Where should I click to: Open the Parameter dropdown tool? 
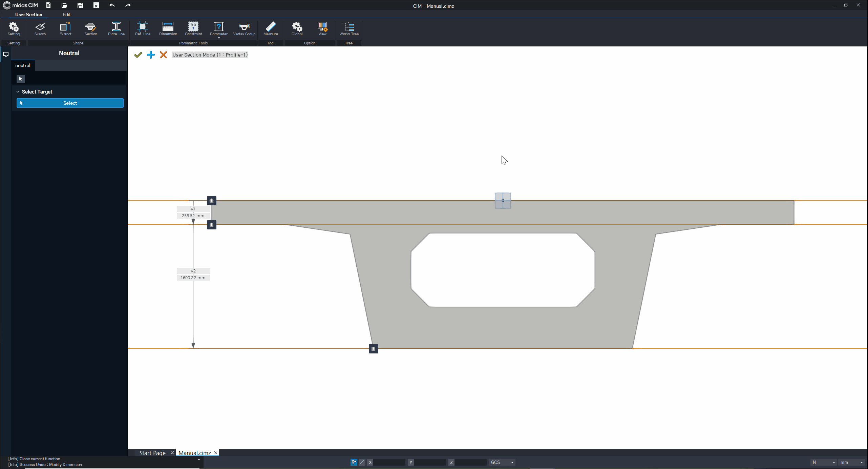coord(219,30)
